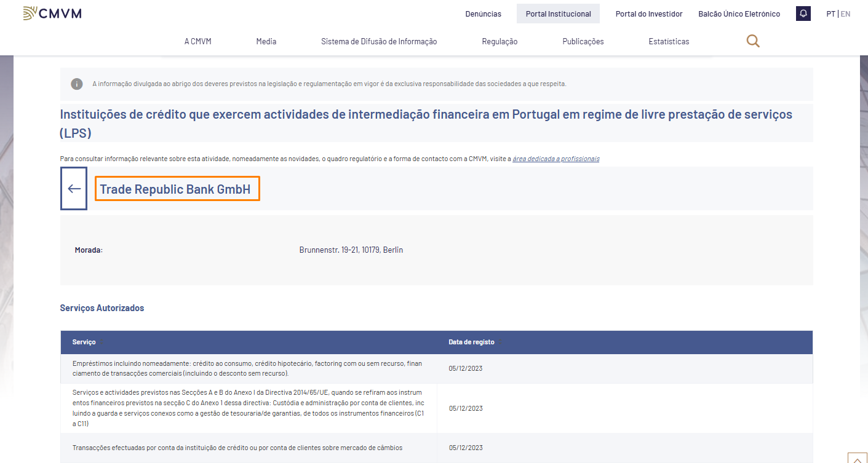The height and width of the screenshot is (463, 868).
Task: Select the Brunnenstr. 19-21 address text
Action: [351, 250]
